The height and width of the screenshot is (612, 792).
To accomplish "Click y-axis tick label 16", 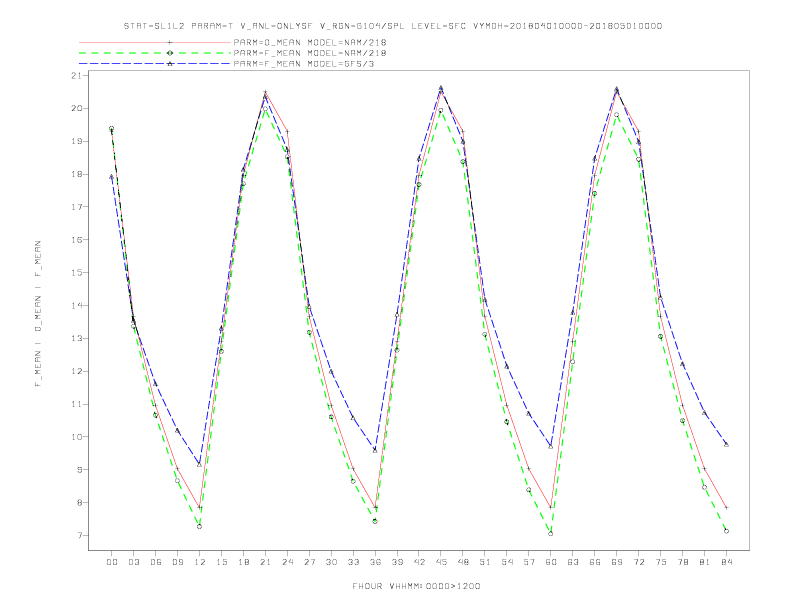I will click(77, 240).
